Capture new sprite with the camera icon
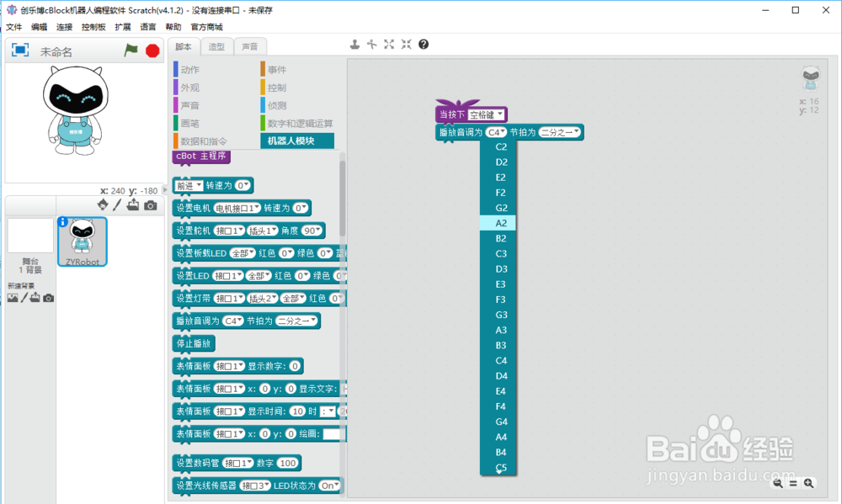This screenshot has height=504, width=842. 152,204
